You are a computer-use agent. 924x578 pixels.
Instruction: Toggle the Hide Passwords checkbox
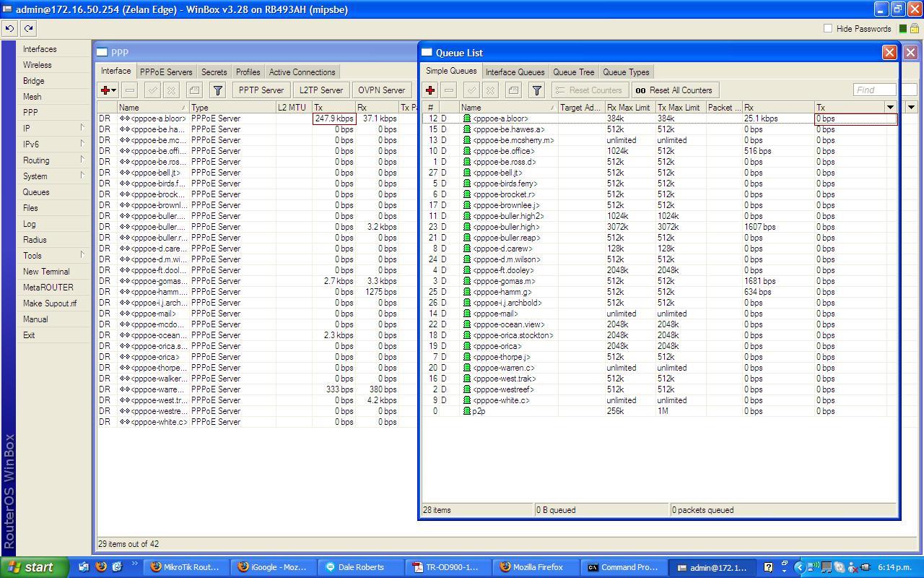[x=828, y=28]
